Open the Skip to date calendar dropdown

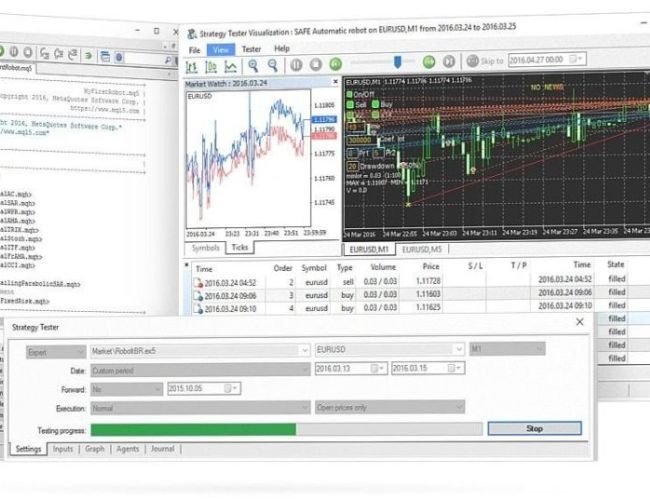click(x=575, y=59)
